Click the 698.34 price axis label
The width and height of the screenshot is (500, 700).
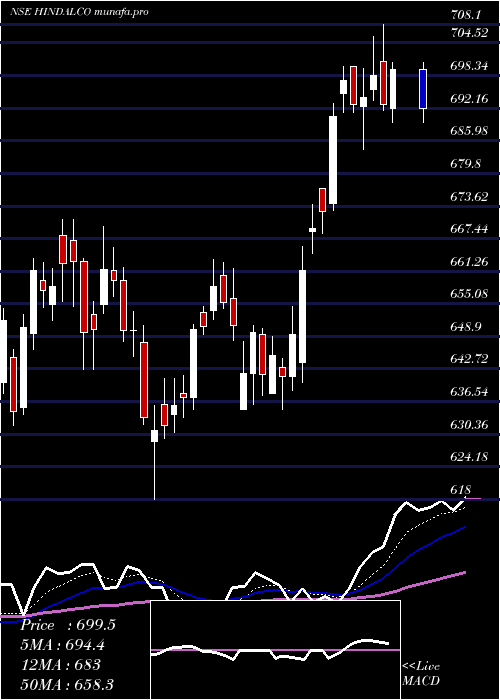[x=469, y=66]
